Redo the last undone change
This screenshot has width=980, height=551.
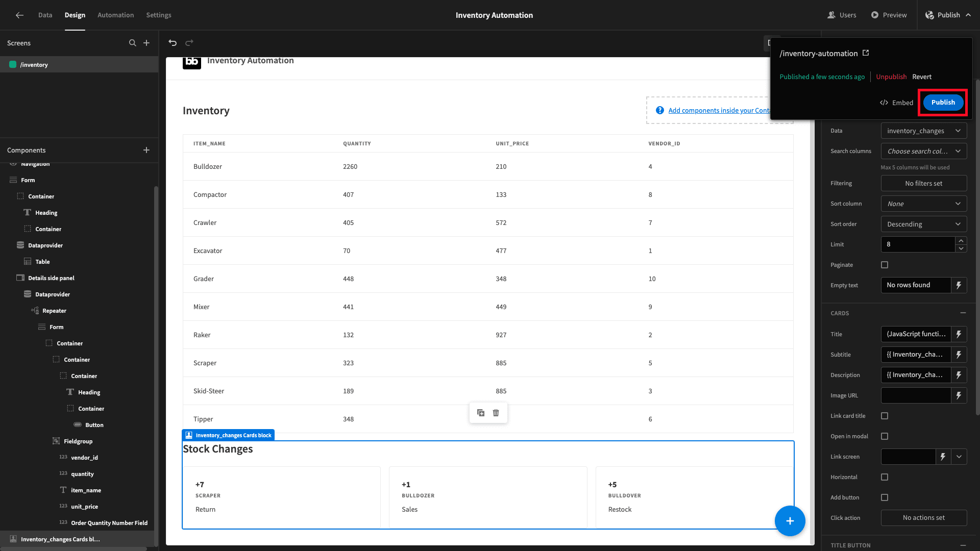(x=189, y=43)
